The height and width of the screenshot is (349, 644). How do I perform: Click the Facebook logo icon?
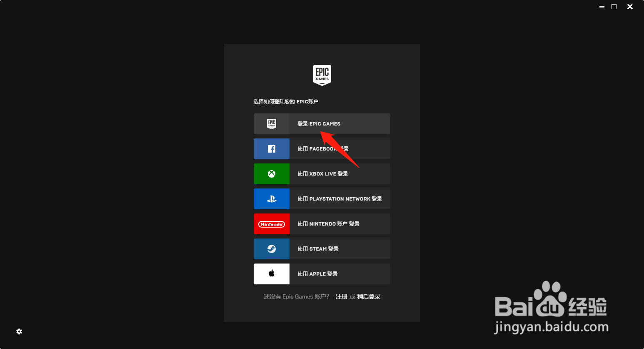[x=272, y=149]
